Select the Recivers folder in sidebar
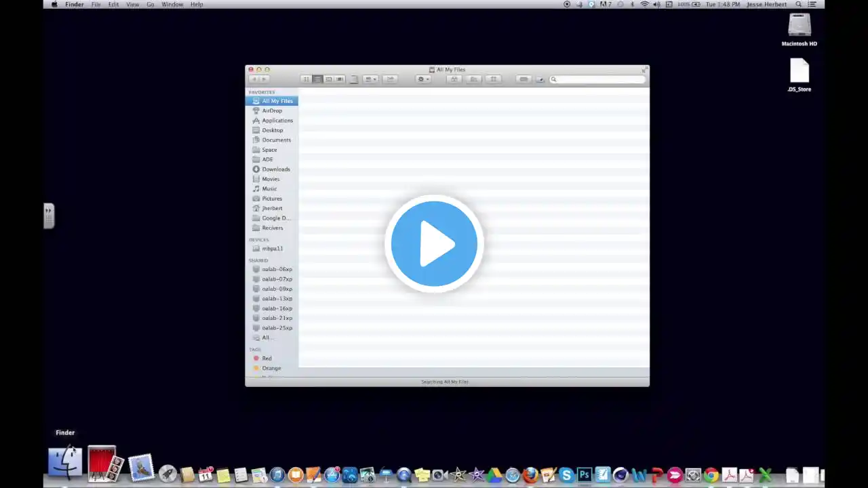 272,228
